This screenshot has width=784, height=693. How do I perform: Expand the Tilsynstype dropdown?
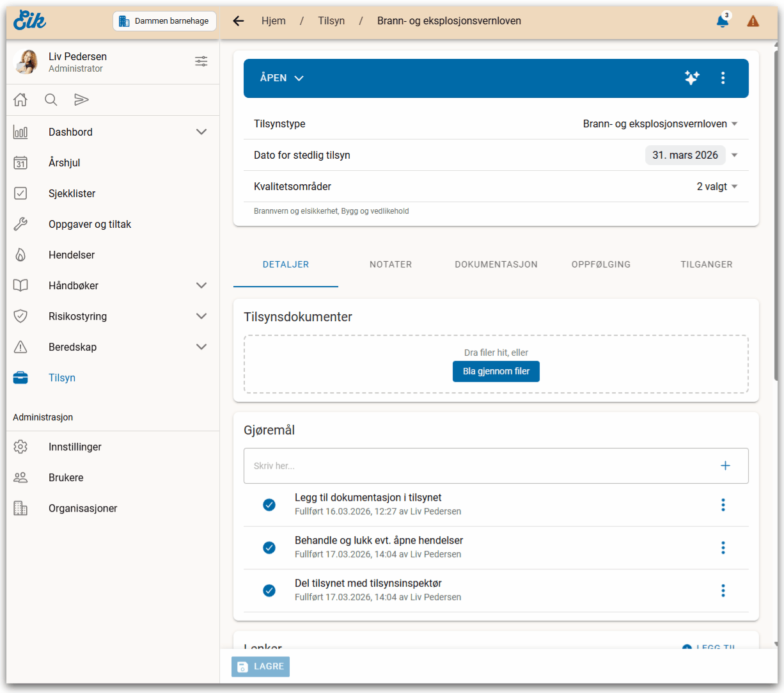click(734, 124)
